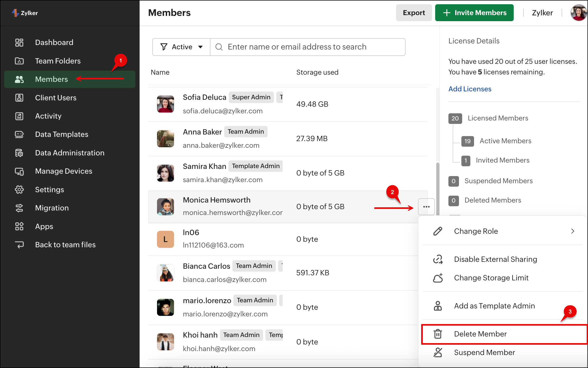Select the Data Templates icon
The width and height of the screenshot is (588, 368).
pos(19,134)
